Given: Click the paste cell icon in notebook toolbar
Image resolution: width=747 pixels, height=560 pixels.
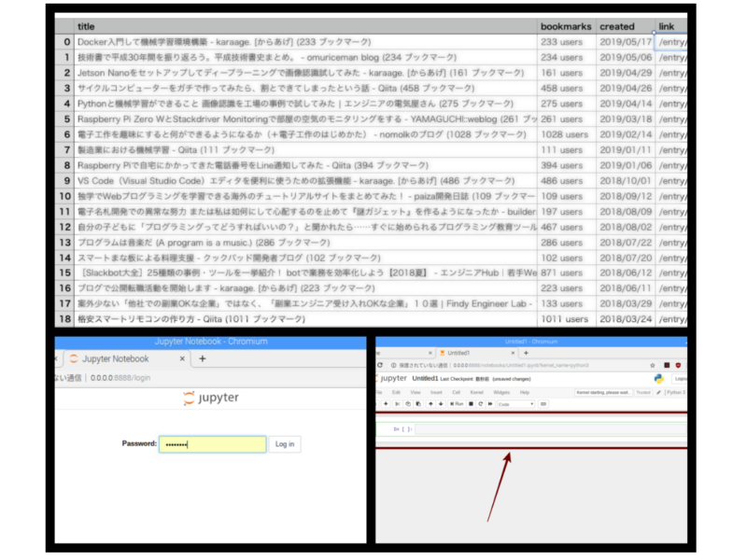Looking at the screenshot, I should 418,404.
